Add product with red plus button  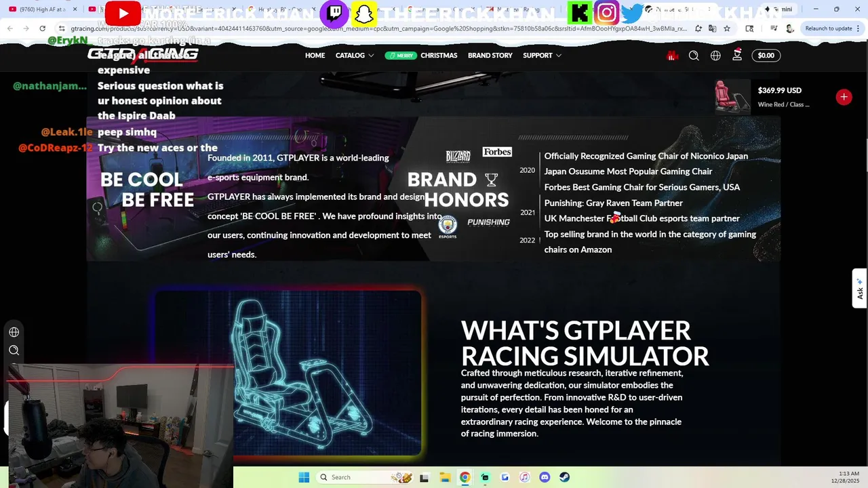point(844,97)
